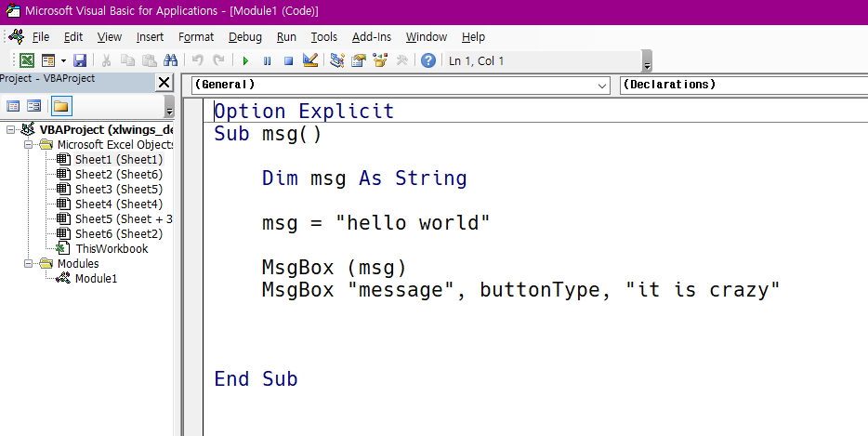
Task: Select ThisWorkbook in project tree
Action: (112, 249)
